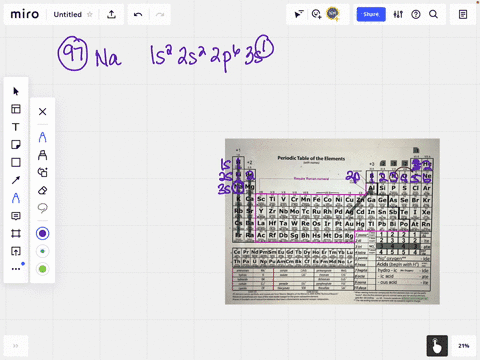Viewport: 480px width, 360px height.
Task: Choose the pen in pen submenu
Action: pyautogui.click(x=42, y=137)
